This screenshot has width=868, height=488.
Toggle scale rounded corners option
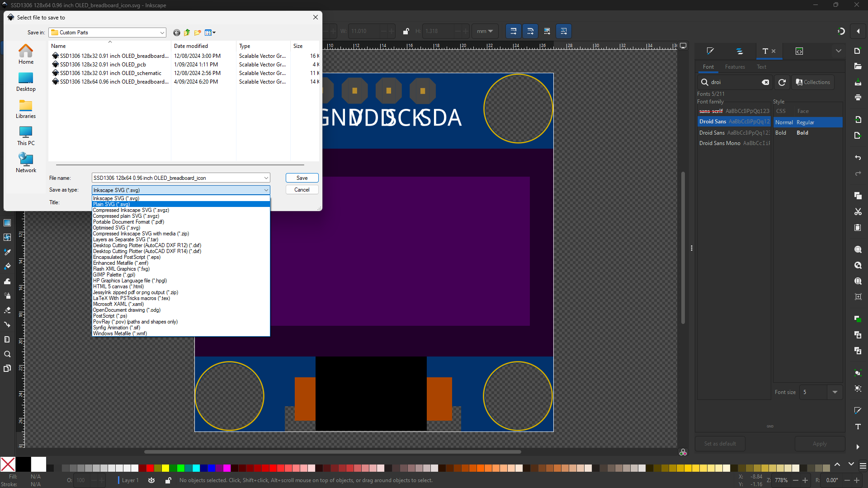click(530, 31)
